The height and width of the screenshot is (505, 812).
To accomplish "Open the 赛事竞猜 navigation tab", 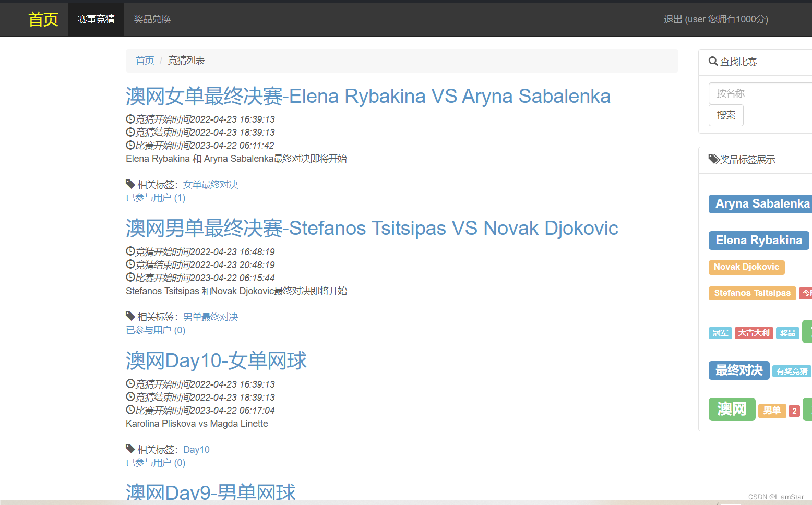I will pyautogui.click(x=96, y=19).
